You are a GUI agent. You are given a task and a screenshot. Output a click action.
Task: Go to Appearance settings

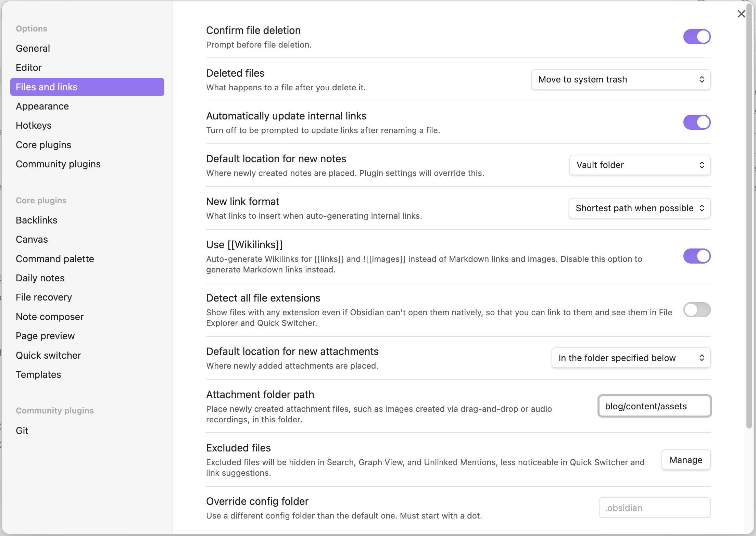42,106
